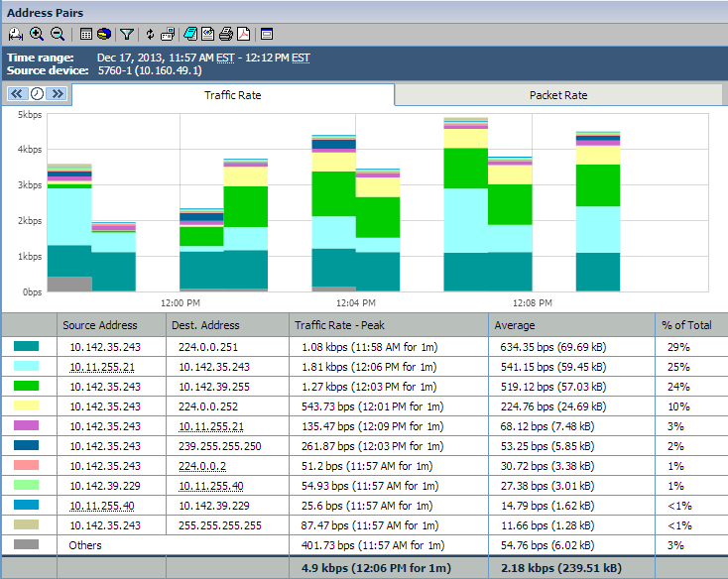Click the 10.11.255.21 source address link
The width and height of the screenshot is (728, 579).
pyautogui.click(x=102, y=366)
